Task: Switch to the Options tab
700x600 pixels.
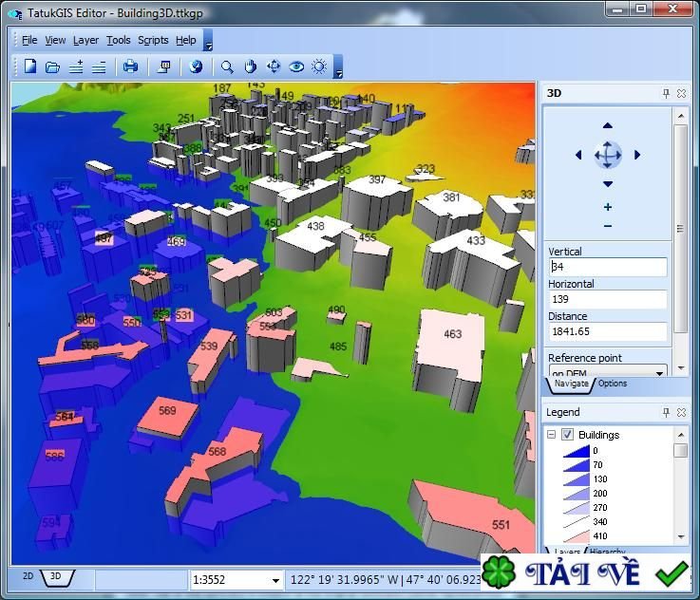Action: [612, 384]
